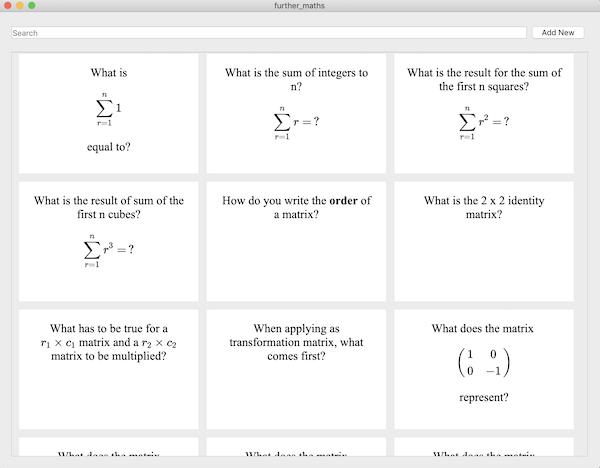The height and width of the screenshot is (468, 600).
Task: Open the sum of first n cubes card
Action: [108, 240]
